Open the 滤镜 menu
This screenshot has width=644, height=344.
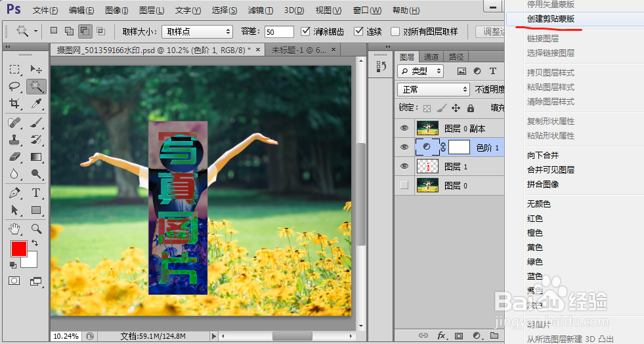click(261, 11)
